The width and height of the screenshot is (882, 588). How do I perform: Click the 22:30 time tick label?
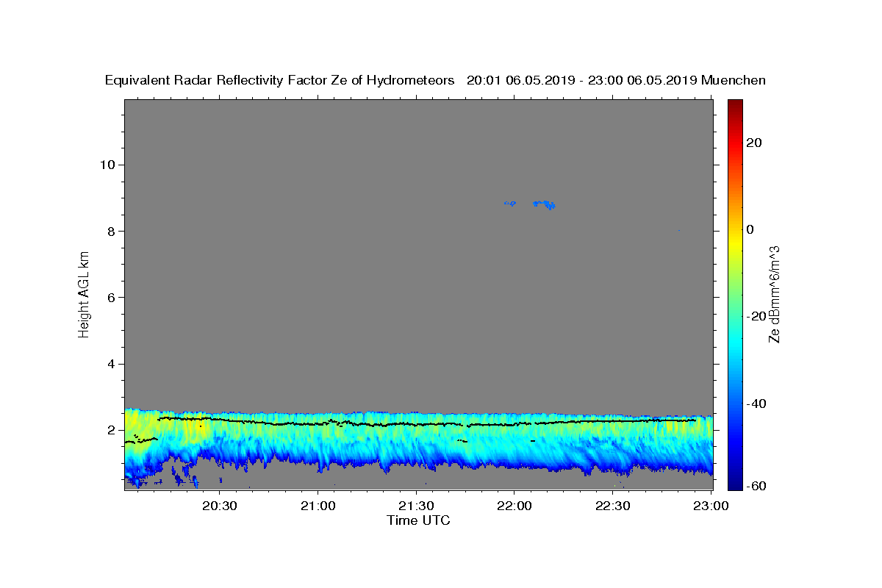click(x=612, y=506)
